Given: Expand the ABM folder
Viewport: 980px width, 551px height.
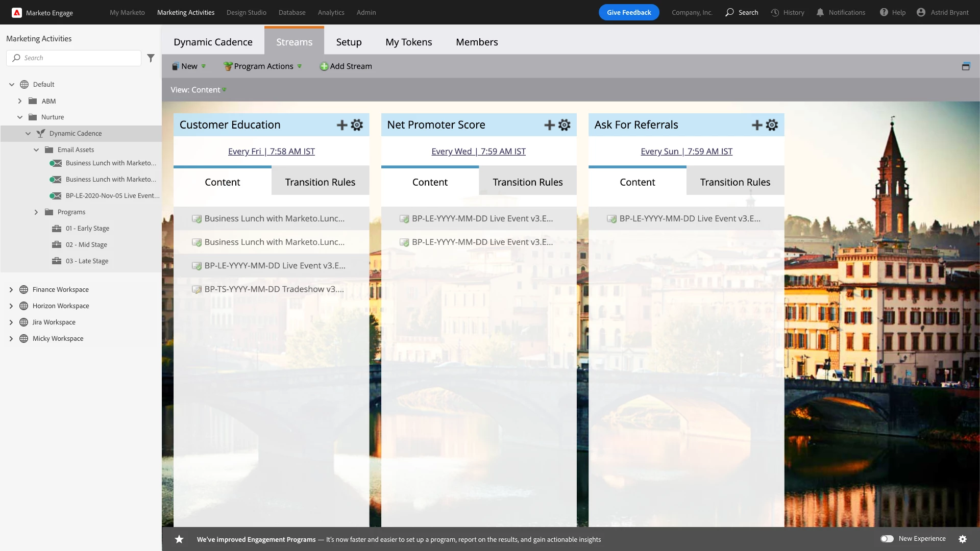Looking at the screenshot, I should point(20,101).
